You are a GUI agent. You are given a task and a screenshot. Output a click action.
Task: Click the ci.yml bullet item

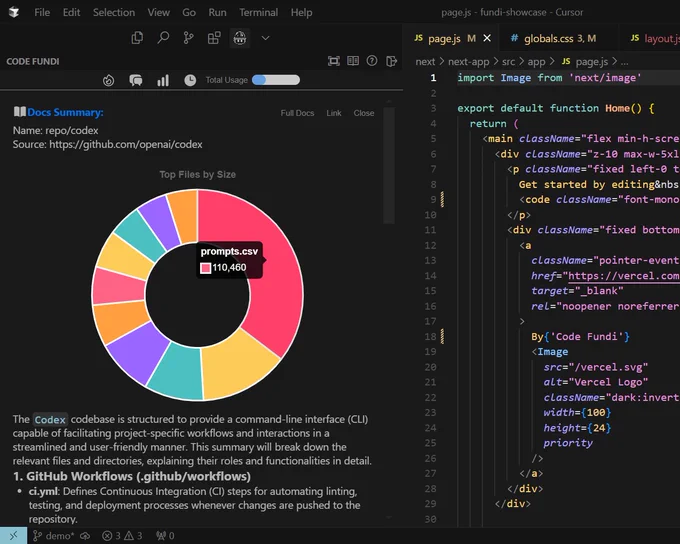tap(193, 505)
